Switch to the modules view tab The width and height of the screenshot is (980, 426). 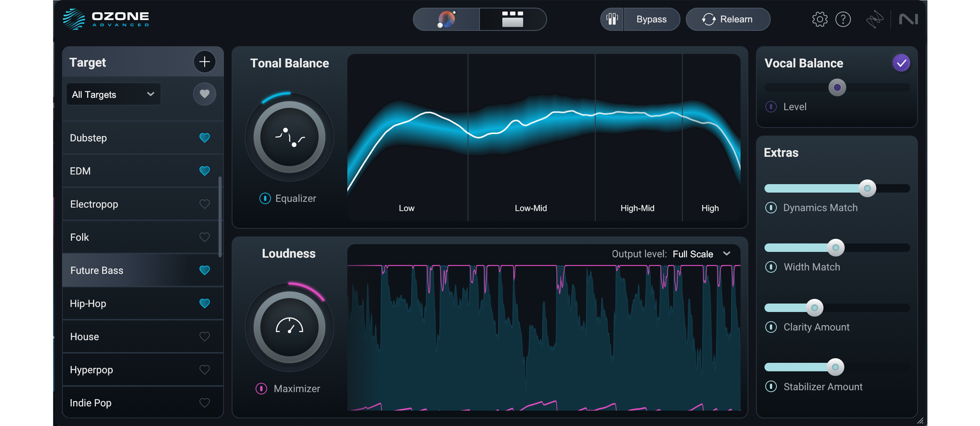512,19
